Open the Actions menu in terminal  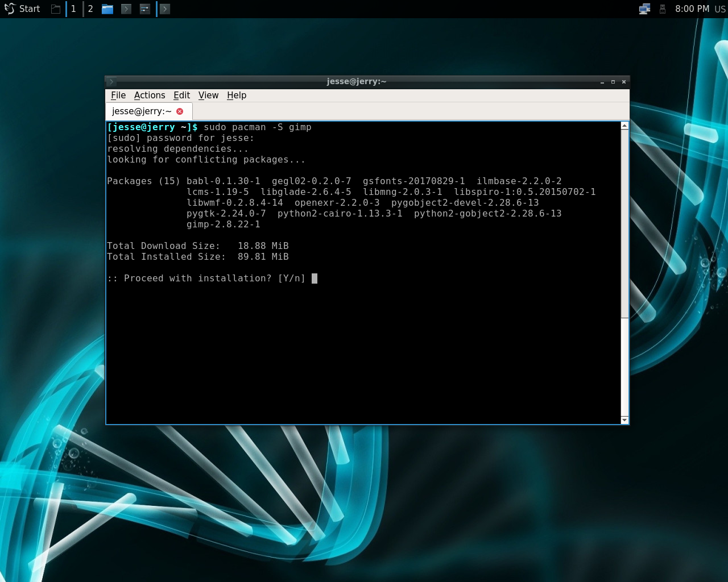coord(150,95)
